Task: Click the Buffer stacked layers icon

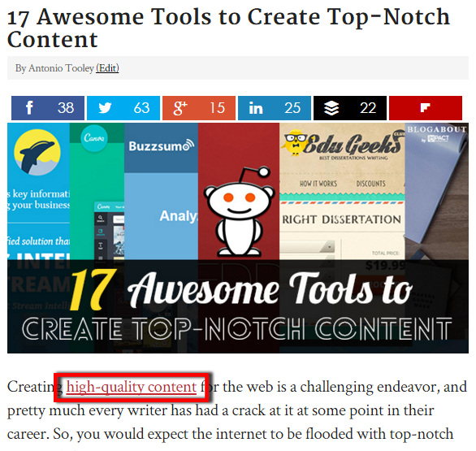Action: (331, 108)
